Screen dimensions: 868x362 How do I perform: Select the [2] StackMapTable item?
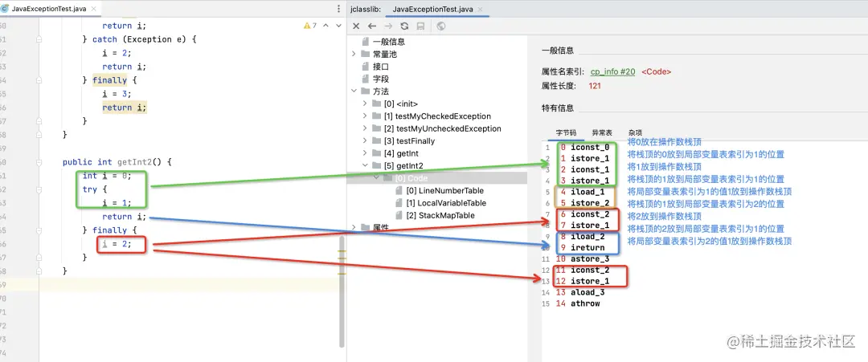pos(440,215)
